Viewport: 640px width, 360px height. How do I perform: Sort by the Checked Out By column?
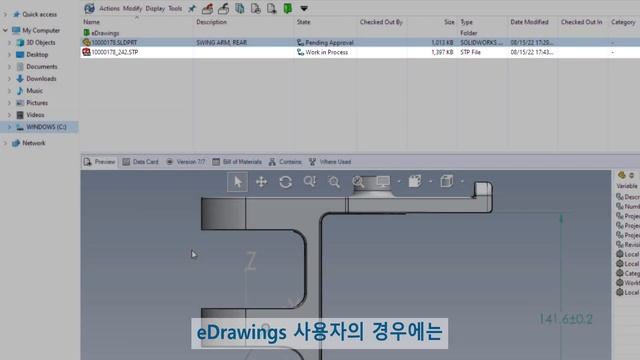(x=381, y=22)
